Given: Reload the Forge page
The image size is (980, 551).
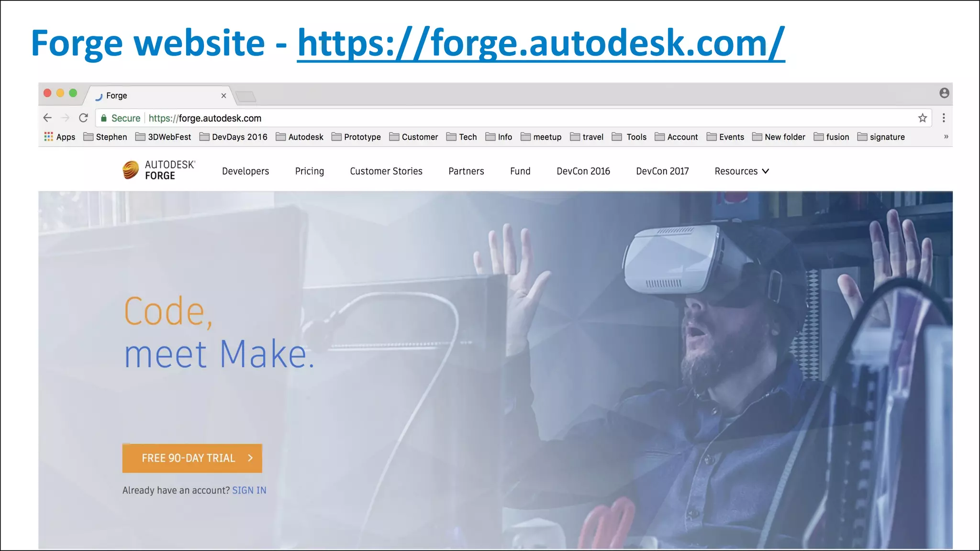Looking at the screenshot, I should point(83,118).
